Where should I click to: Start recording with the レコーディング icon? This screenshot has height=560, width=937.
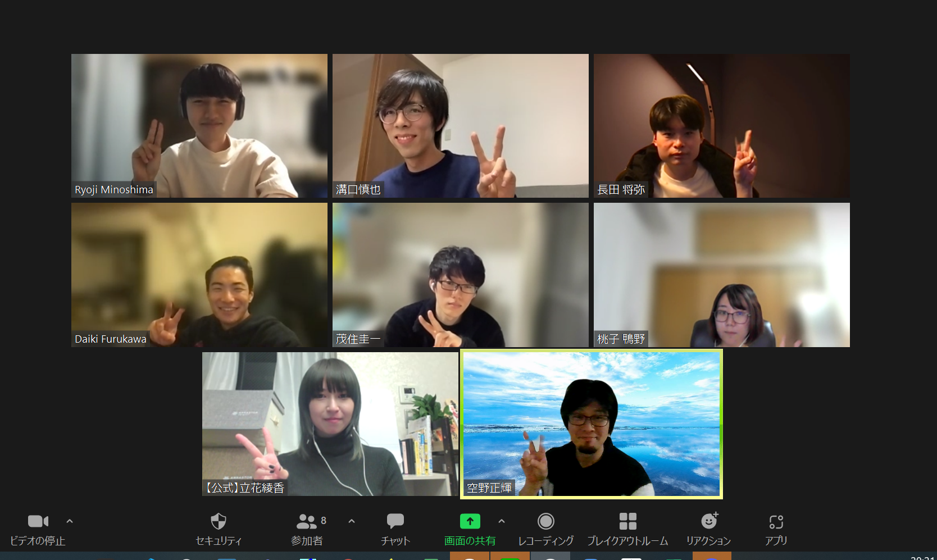click(545, 522)
